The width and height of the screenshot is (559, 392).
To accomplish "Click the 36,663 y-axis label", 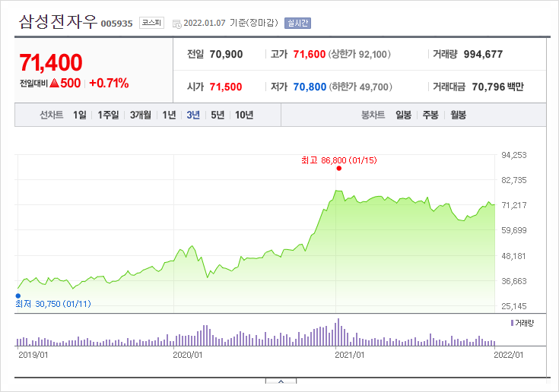I will point(513,281).
